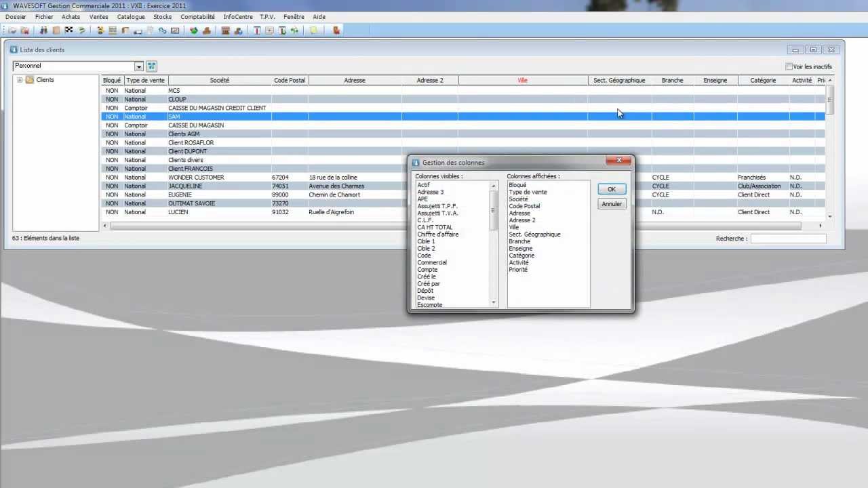Select the 'LUCIEN' client row

463,212
